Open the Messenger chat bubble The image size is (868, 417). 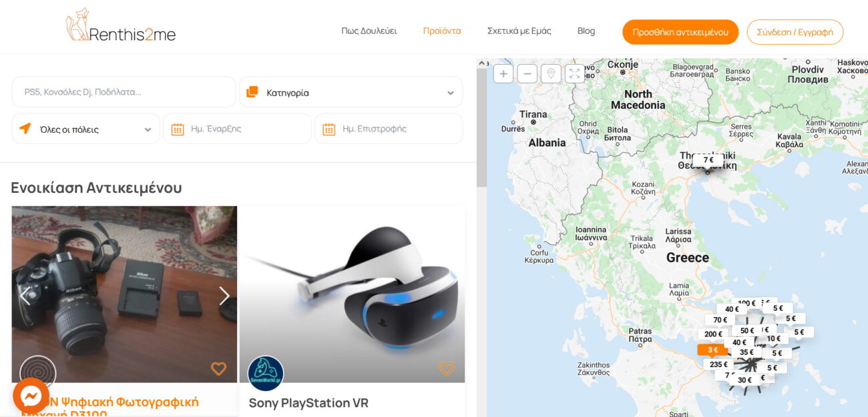click(31, 396)
